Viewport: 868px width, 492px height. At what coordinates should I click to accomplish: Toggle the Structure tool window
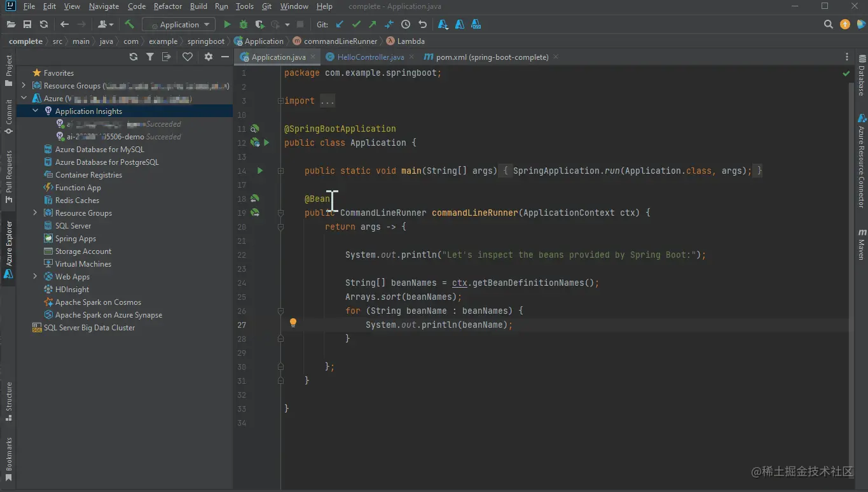click(x=8, y=401)
